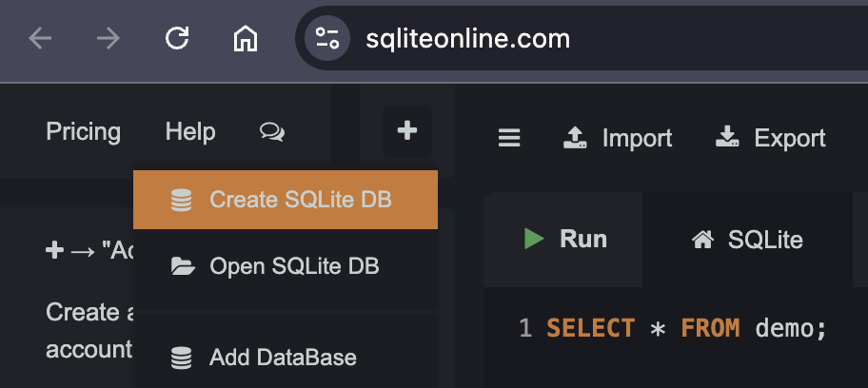Click the sqliteonline.com address bar
Image resolution: width=868 pixels, height=388 pixels.
[582, 39]
